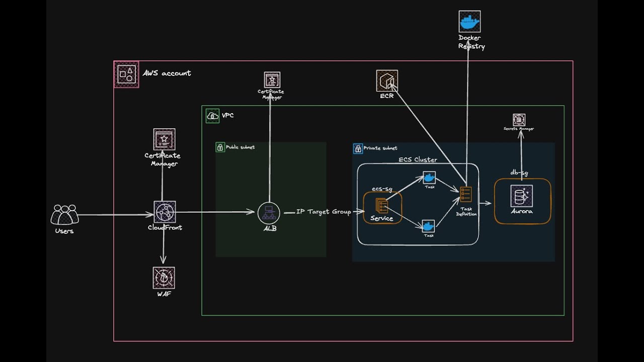644x362 pixels.
Task: Select the 'CloudFront' label text
Action: [165, 228]
